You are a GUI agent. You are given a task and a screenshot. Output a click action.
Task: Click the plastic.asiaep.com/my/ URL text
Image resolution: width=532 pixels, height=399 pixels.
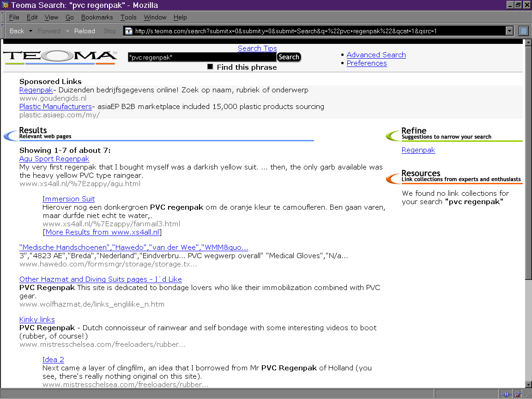(x=60, y=115)
